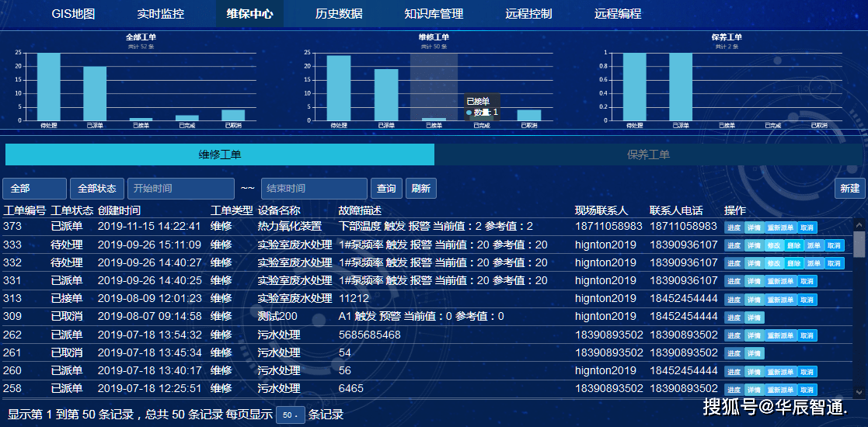Open the 全部 type filter dropdown
Image resolution: width=868 pixels, height=427 pixels.
[x=34, y=189]
